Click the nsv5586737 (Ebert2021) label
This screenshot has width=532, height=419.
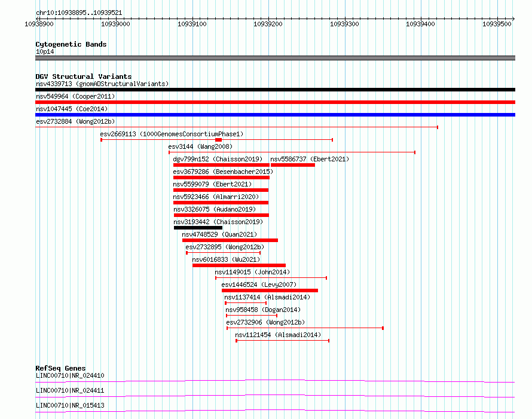point(310,159)
